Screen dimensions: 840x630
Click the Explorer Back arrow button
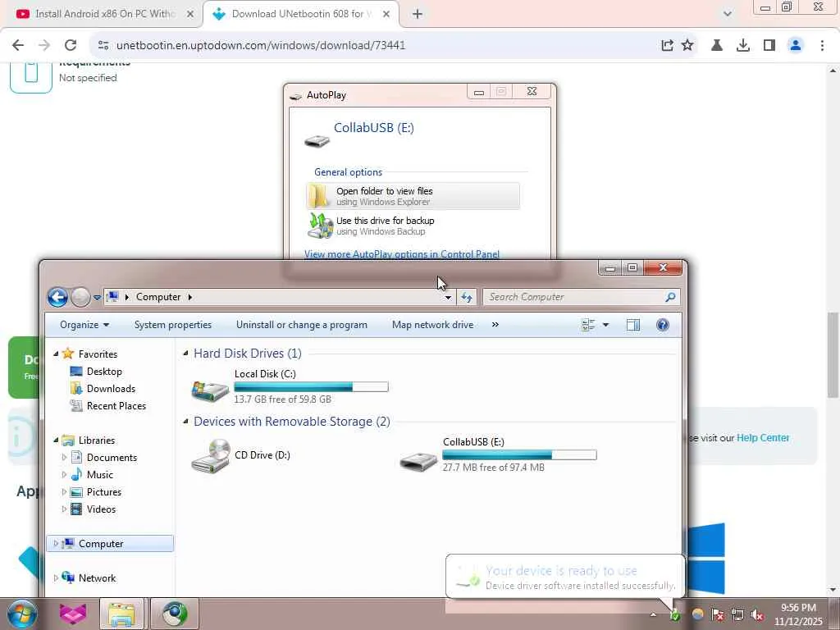57,297
